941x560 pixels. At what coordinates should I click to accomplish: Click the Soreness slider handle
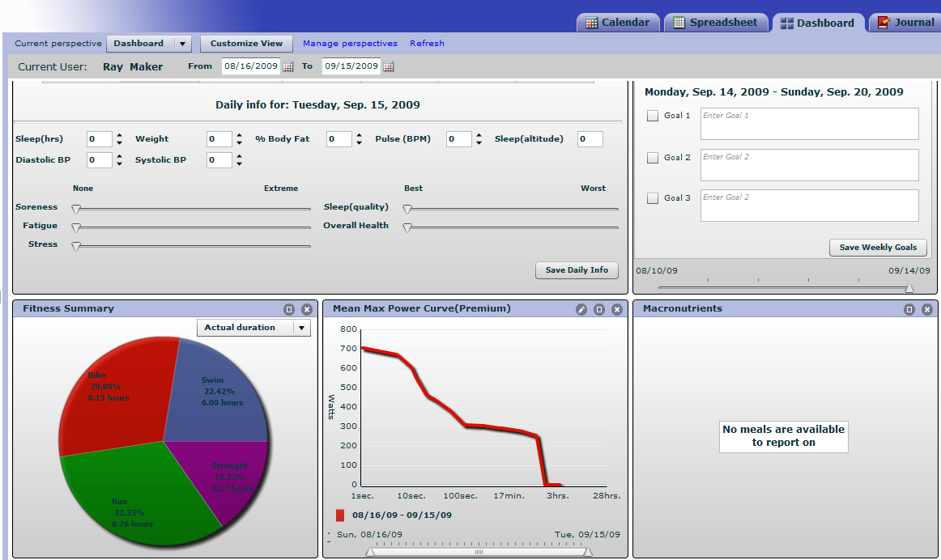[75, 210]
